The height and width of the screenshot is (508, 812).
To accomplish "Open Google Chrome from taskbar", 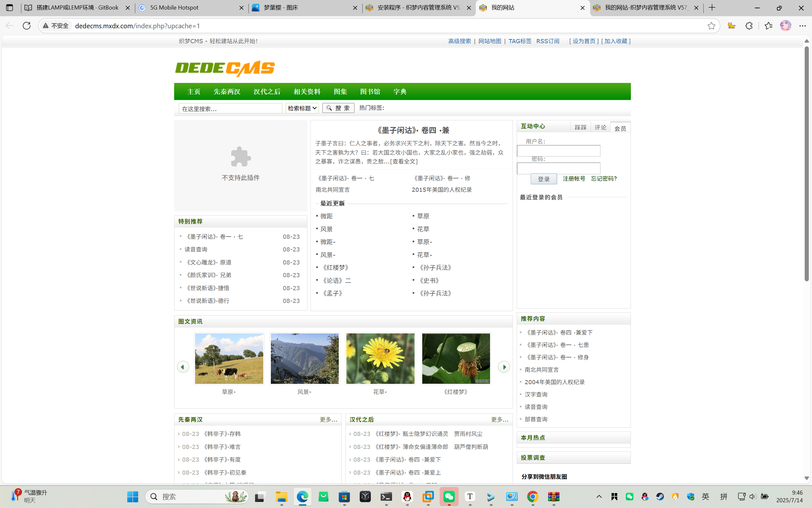I will coord(533,497).
